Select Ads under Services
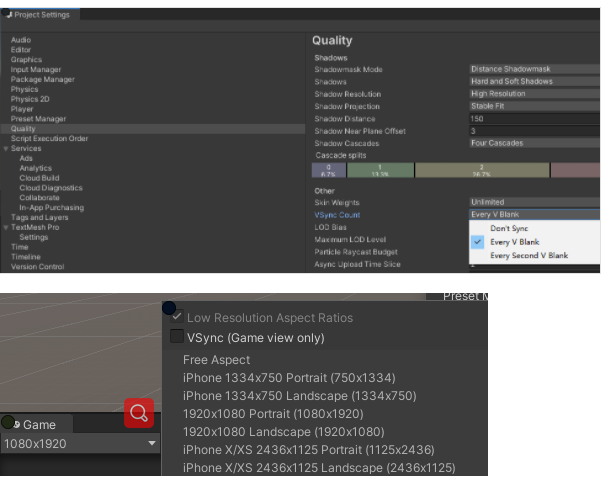 [x=26, y=158]
